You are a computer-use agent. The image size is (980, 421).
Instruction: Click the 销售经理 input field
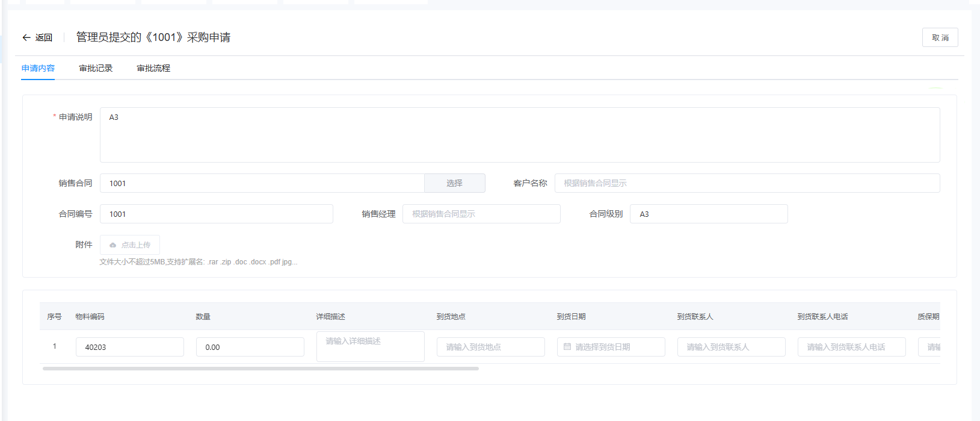coord(481,214)
